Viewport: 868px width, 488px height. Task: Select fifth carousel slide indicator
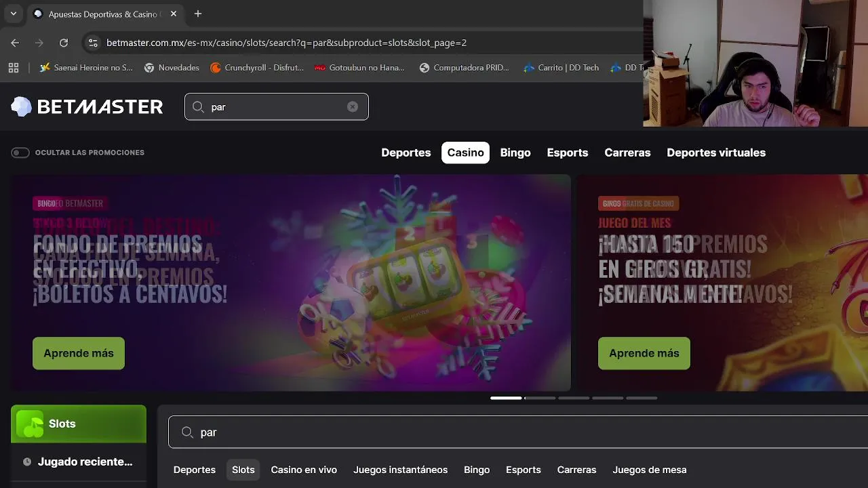click(642, 398)
